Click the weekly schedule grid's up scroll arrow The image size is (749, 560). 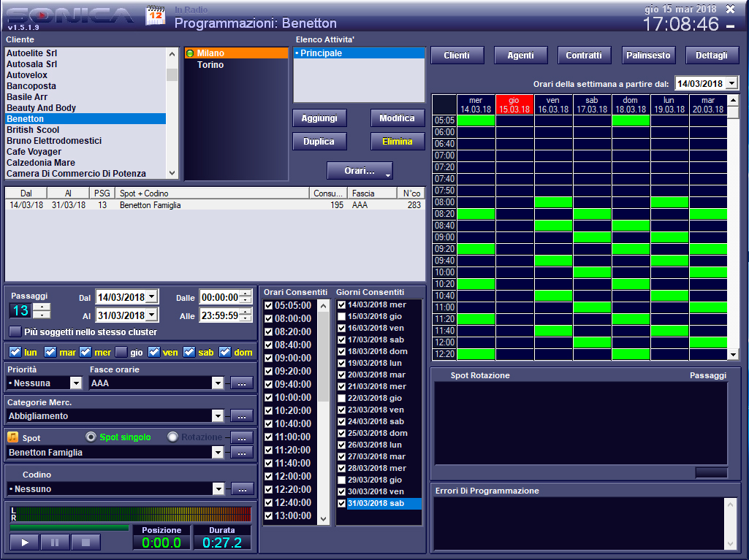pos(733,100)
